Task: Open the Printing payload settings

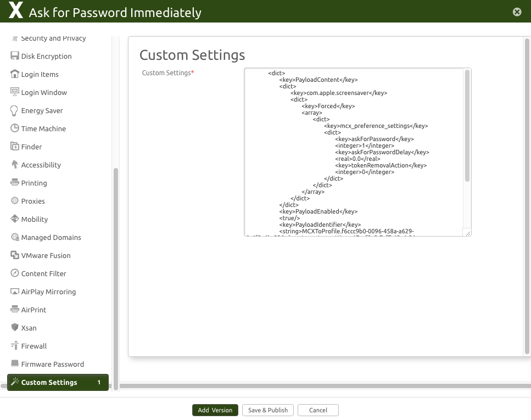Action: pyautogui.click(x=34, y=183)
